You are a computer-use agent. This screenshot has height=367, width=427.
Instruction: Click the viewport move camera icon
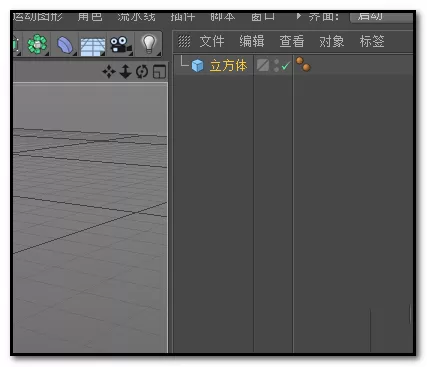[109, 72]
